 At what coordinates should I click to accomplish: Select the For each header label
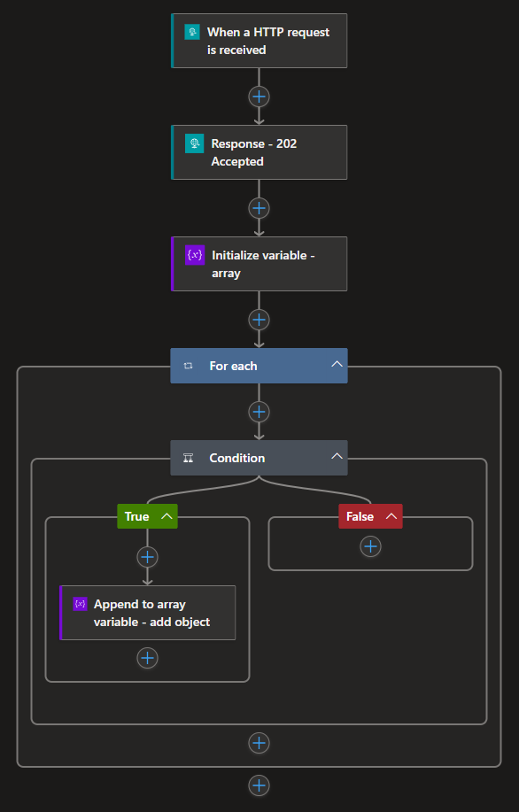pos(233,366)
